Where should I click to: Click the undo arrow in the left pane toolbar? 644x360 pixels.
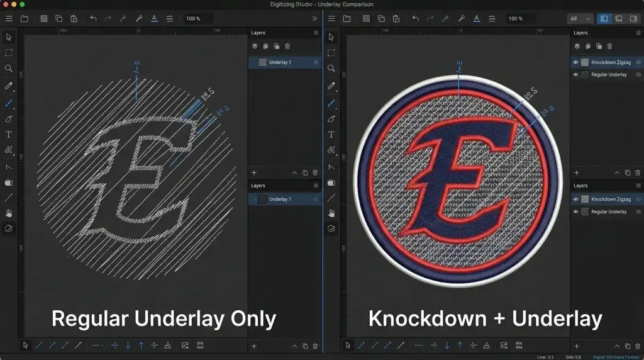[93, 18]
